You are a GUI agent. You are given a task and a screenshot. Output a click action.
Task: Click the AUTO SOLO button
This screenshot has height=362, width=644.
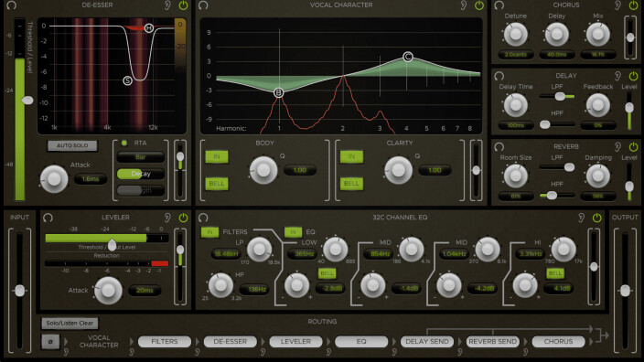point(72,145)
